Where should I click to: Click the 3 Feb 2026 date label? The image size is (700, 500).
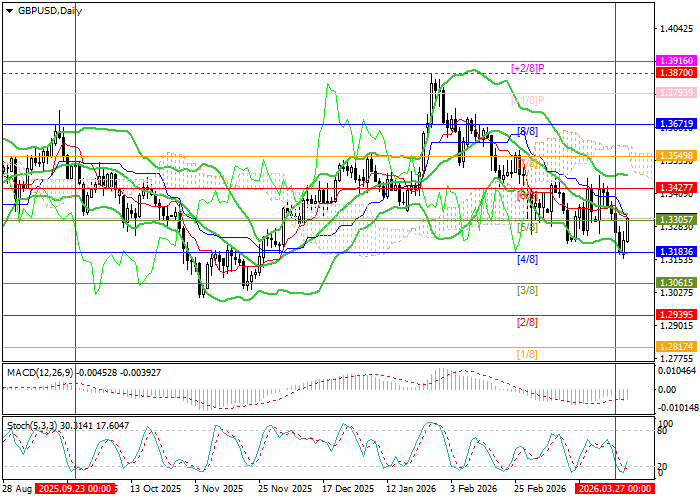[473, 489]
